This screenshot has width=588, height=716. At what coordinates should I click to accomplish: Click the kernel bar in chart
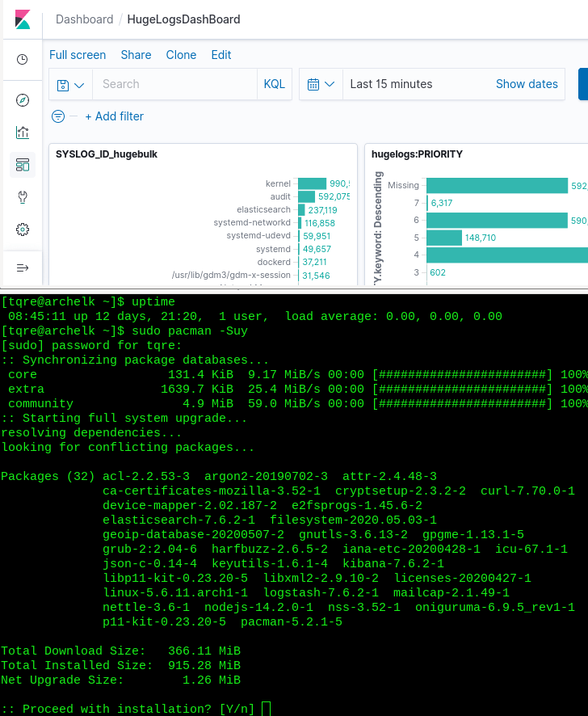[x=313, y=183]
